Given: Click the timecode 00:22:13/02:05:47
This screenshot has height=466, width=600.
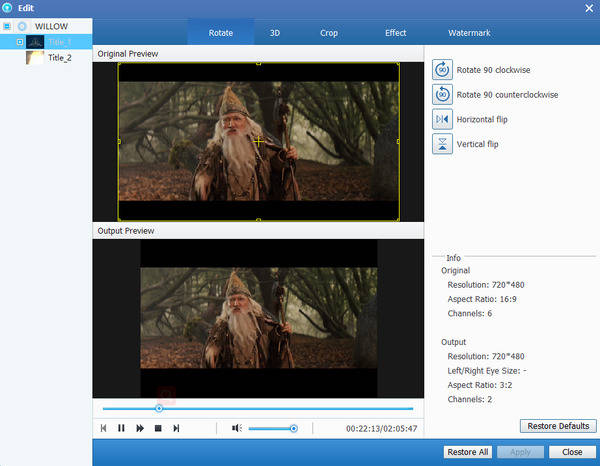Looking at the screenshot, I should [x=382, y=429].
